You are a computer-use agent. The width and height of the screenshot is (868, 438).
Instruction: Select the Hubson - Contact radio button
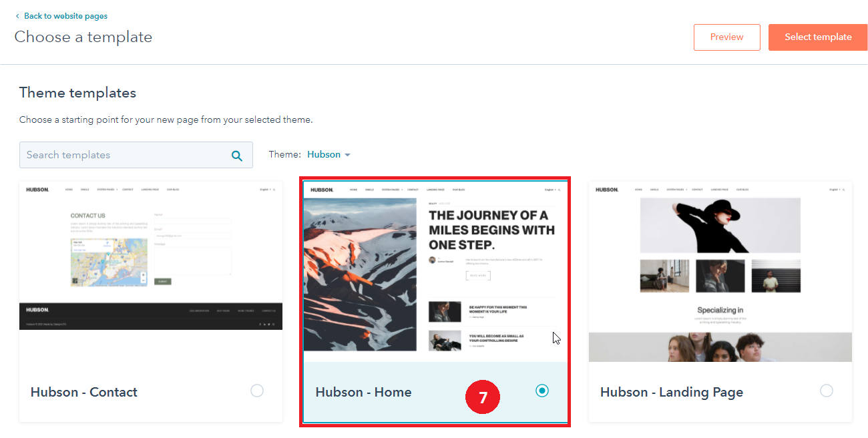tap(257, 391)
